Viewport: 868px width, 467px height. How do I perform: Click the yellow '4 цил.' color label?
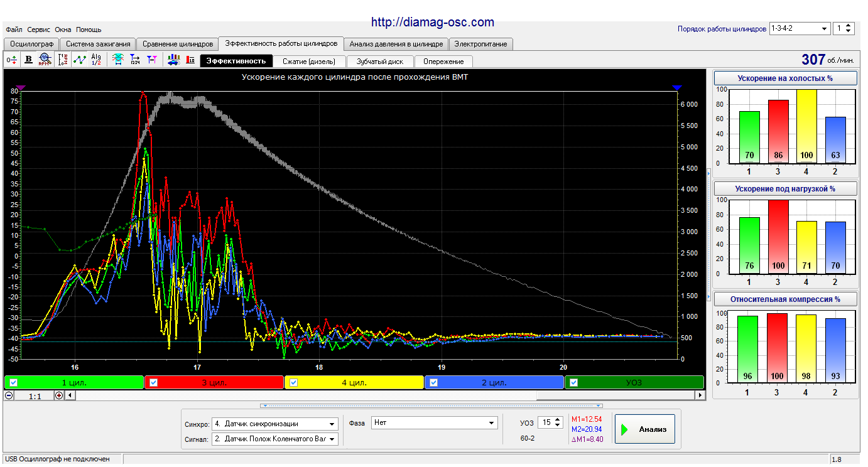(354, 382)
